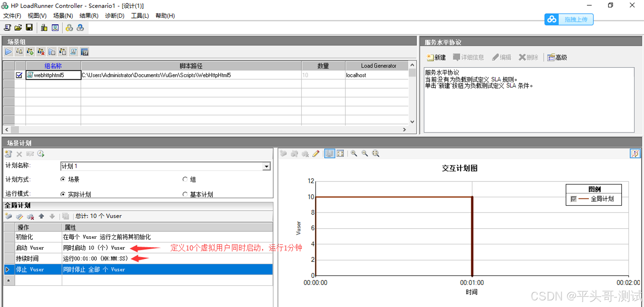
Task: Show the full-screen graph icon
Action: pyautogui.click(x=340, y=153)
